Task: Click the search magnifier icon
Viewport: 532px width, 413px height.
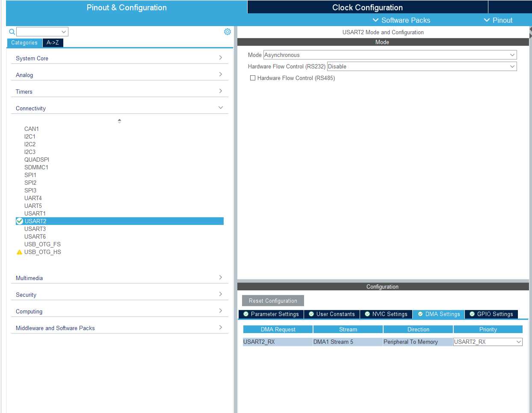Action: [12, 32]
